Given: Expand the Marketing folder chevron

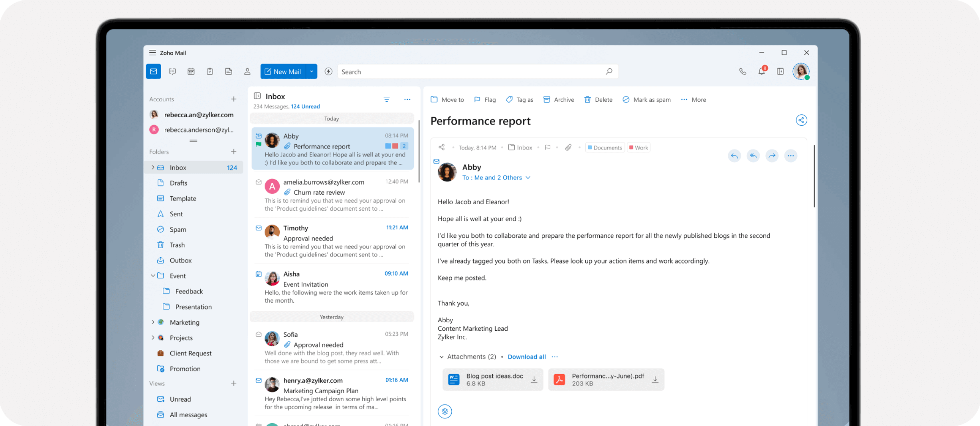Looking at the screenshot, I should 152,322.
